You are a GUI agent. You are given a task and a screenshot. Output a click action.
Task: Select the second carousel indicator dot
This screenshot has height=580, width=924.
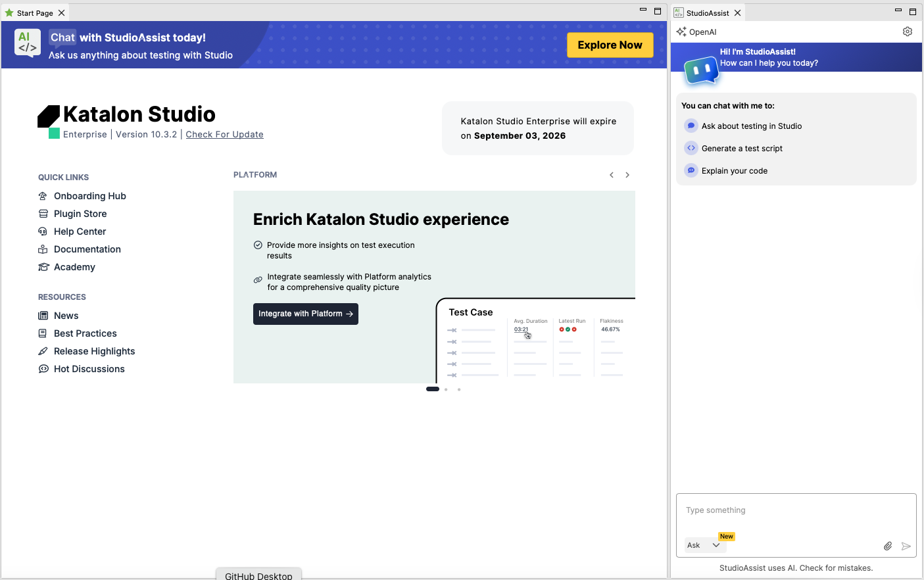(446, 389)
